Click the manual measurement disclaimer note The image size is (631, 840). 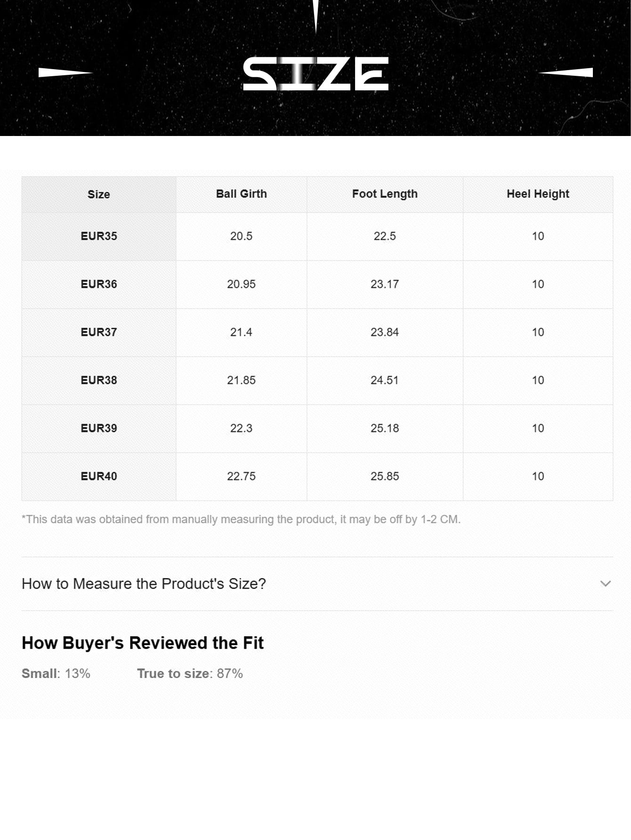[x=241, y=520]
